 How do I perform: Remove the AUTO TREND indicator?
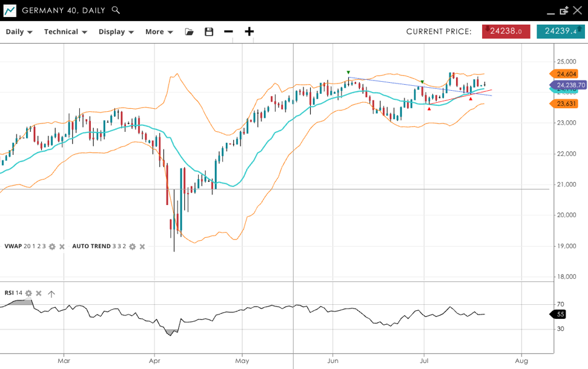coord(142,247)
